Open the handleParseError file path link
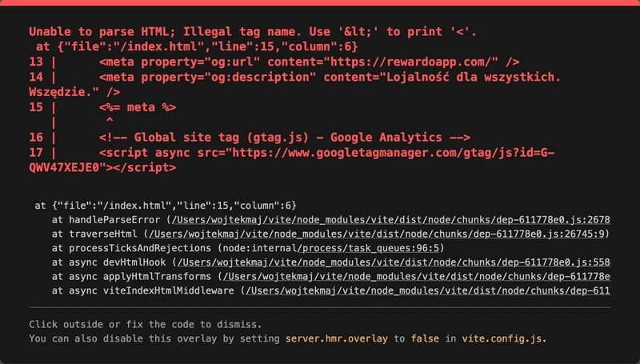640x364 pixels. [x=391, y=220]
